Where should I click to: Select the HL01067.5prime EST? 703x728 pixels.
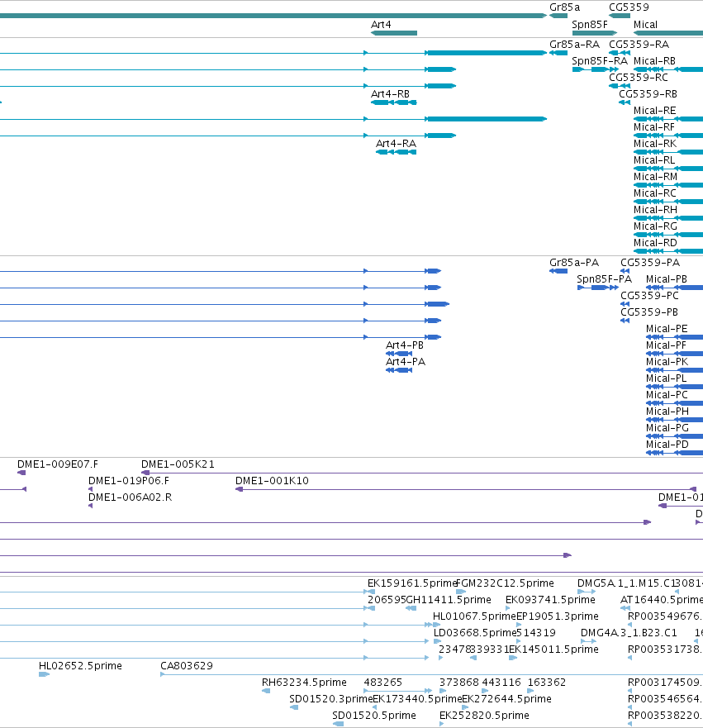click(x=436, y=625)
